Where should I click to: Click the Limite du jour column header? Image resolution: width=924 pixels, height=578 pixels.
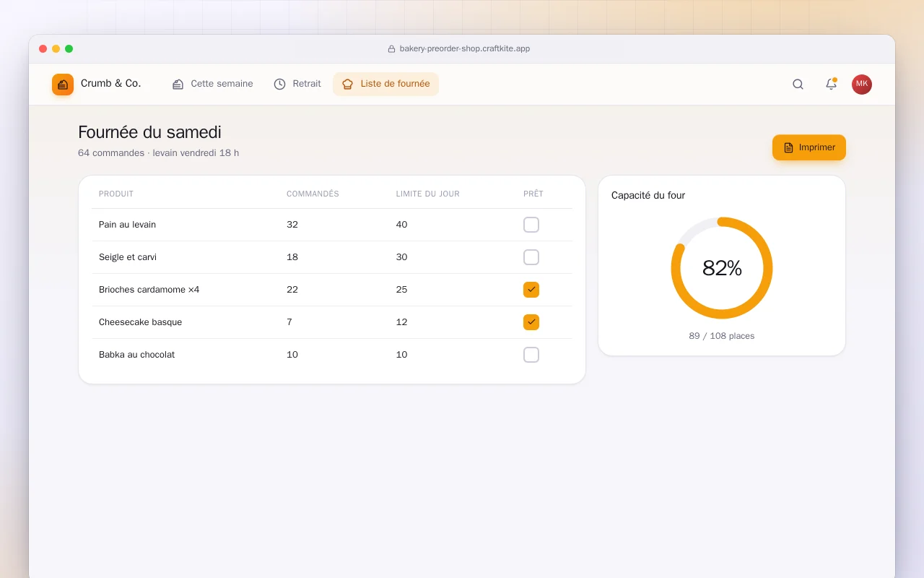coord(428,194)
